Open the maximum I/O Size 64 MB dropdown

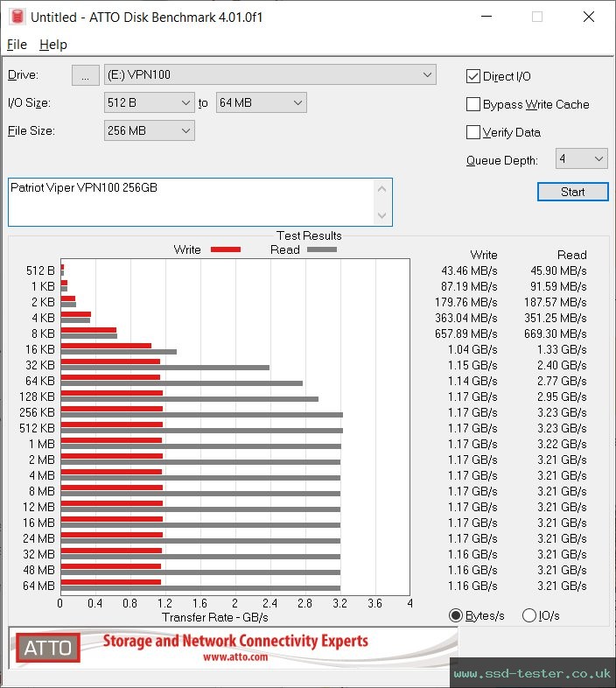pos(261,102)
